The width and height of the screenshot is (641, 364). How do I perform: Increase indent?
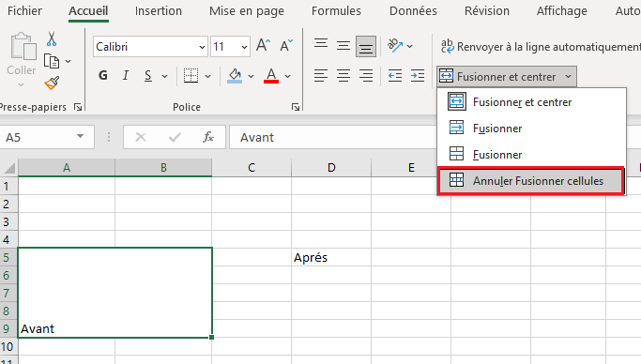click(418, 76)
